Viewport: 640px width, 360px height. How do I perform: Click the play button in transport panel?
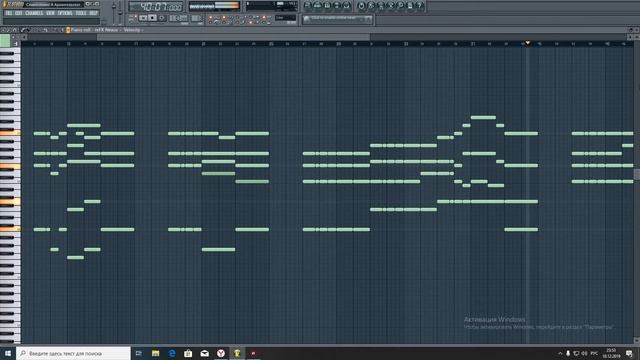pyautogui.click(x=143, y=18)
